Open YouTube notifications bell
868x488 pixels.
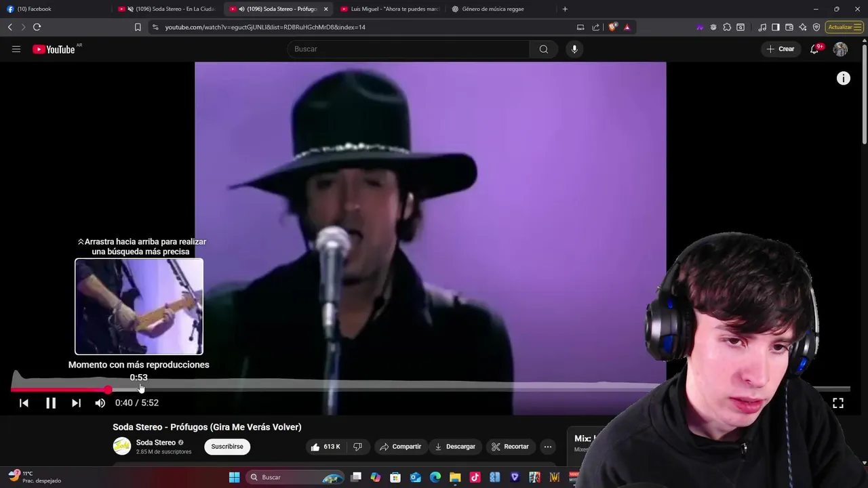814,49
